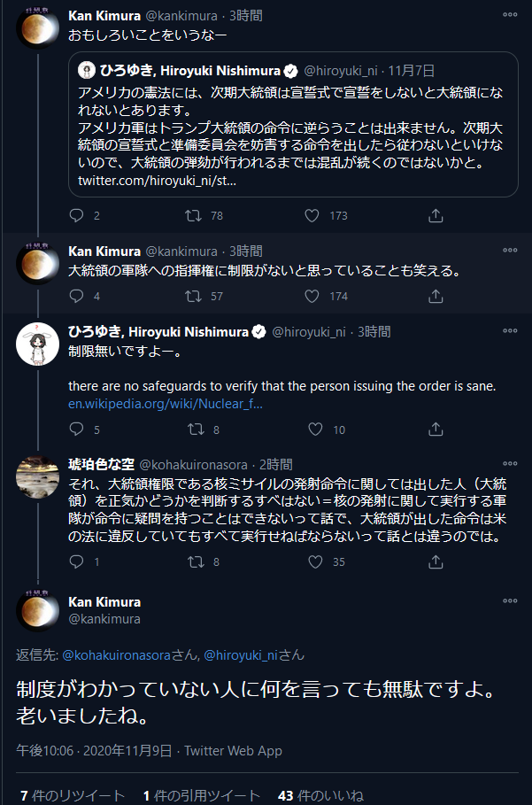Open more options on the bottom Kan Kimura tweet

[510, 600]
